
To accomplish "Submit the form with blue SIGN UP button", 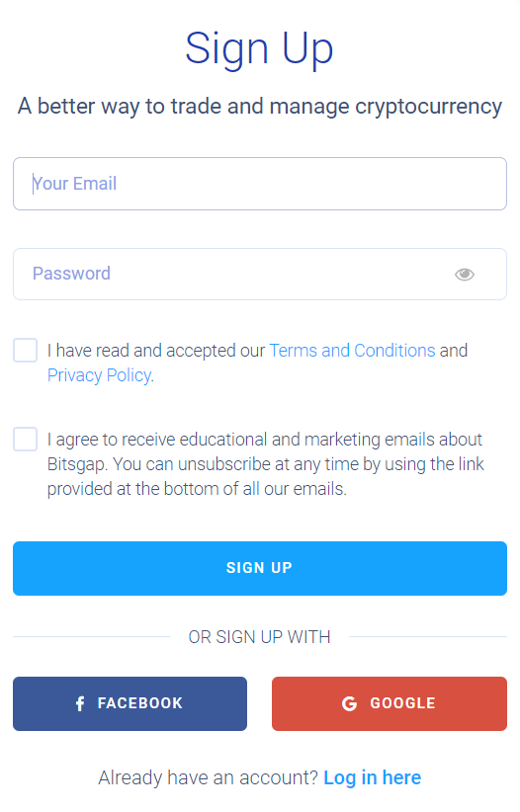I will (260, 568).
